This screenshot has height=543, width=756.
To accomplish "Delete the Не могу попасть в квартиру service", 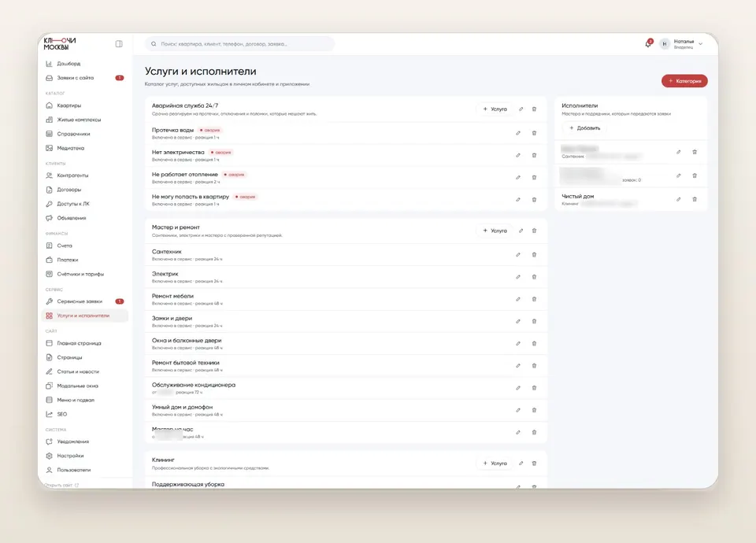I will [534, 199].
